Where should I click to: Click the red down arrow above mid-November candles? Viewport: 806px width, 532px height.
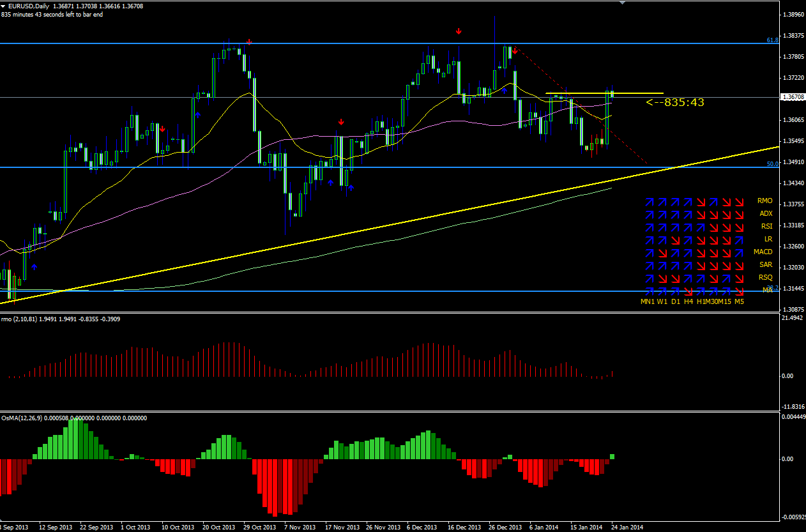tap(342, 121)
